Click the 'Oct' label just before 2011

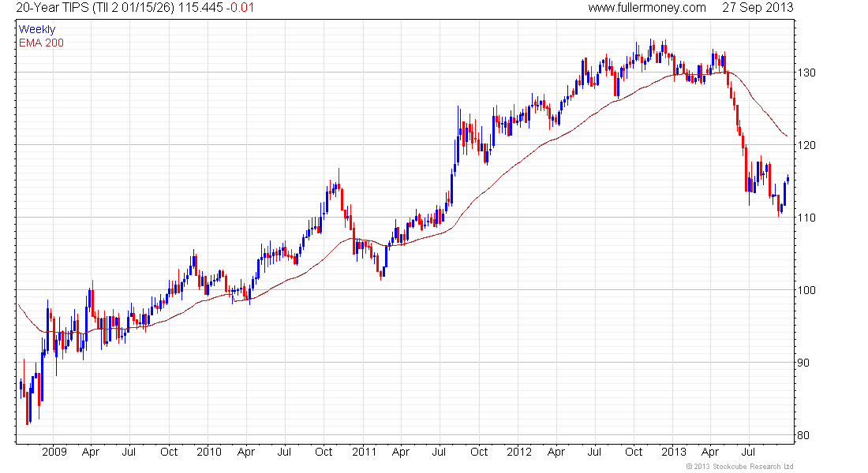324,452
